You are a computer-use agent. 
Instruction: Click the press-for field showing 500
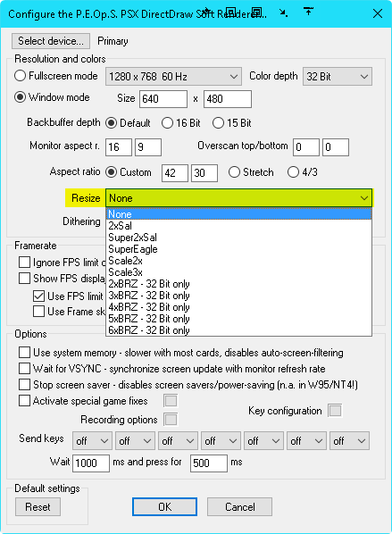(x=209, y=463)
